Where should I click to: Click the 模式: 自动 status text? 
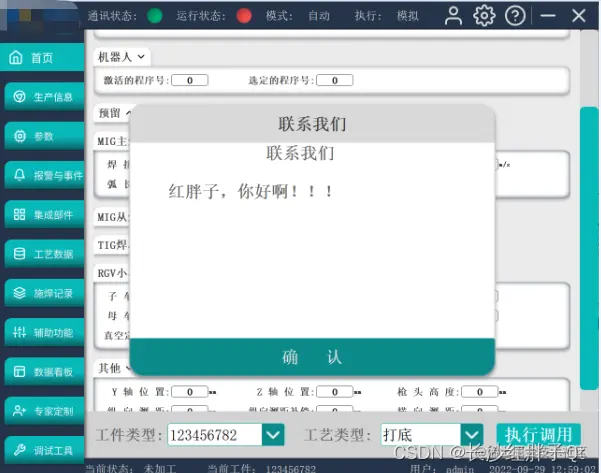click(x=298, y=16)
